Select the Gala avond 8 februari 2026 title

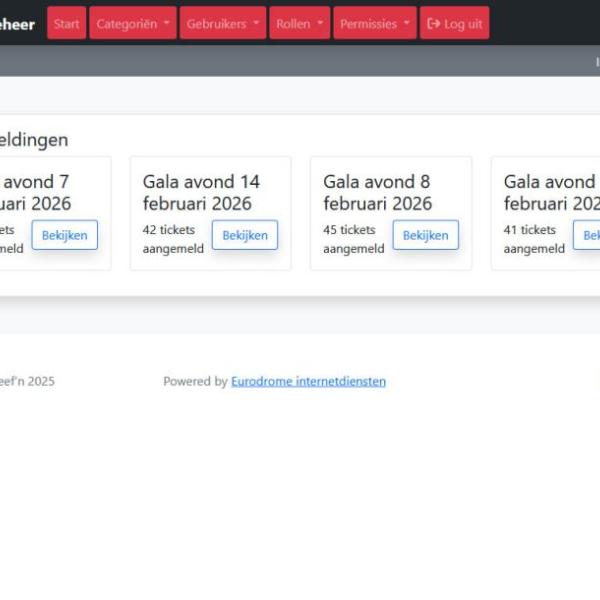377,193
